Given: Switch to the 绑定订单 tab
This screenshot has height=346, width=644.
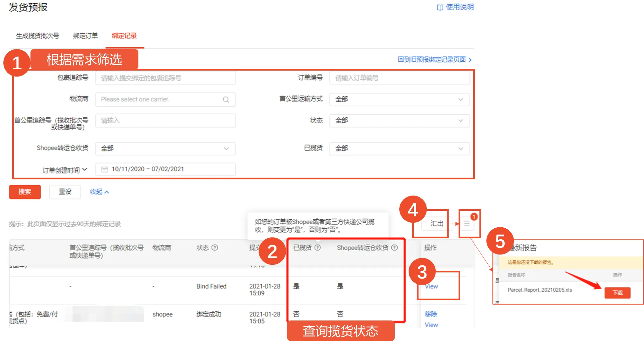Looking at the screenshot, I should pos(84,36).
